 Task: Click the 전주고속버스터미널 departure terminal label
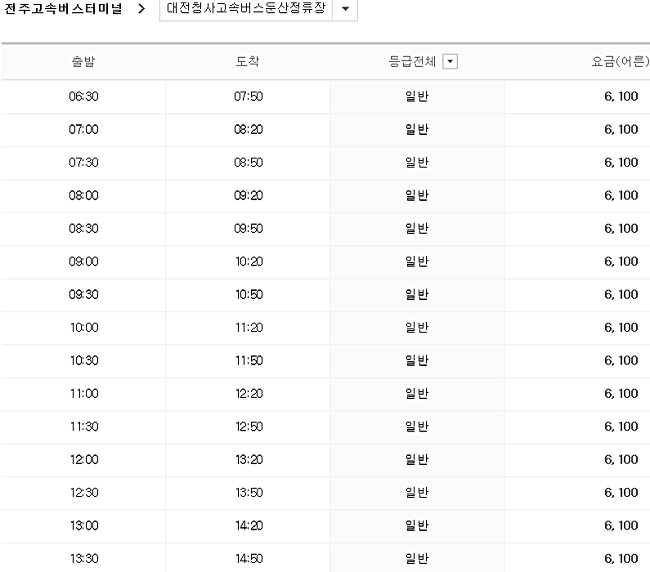click(63, 8)
